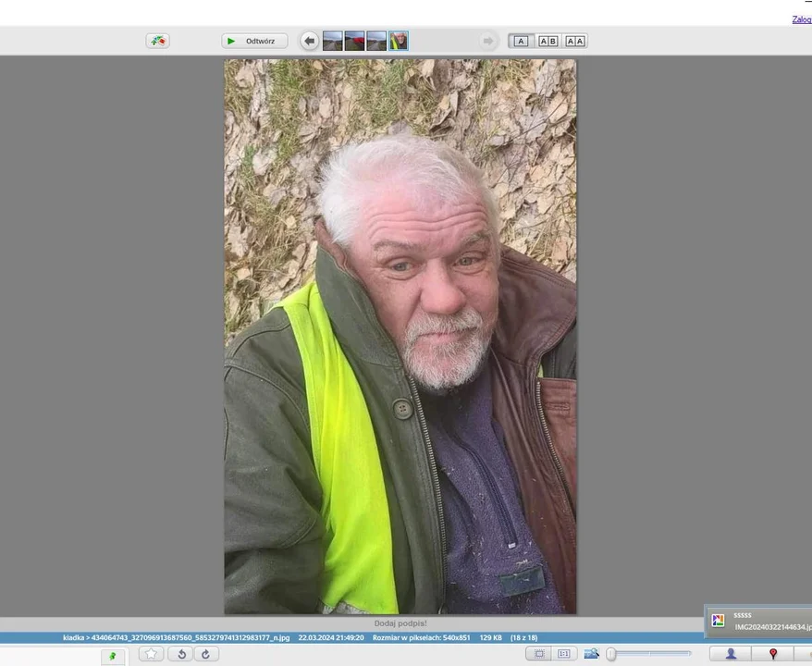Open the third thumbnail in the filmstrip

(x=376, y=41)
